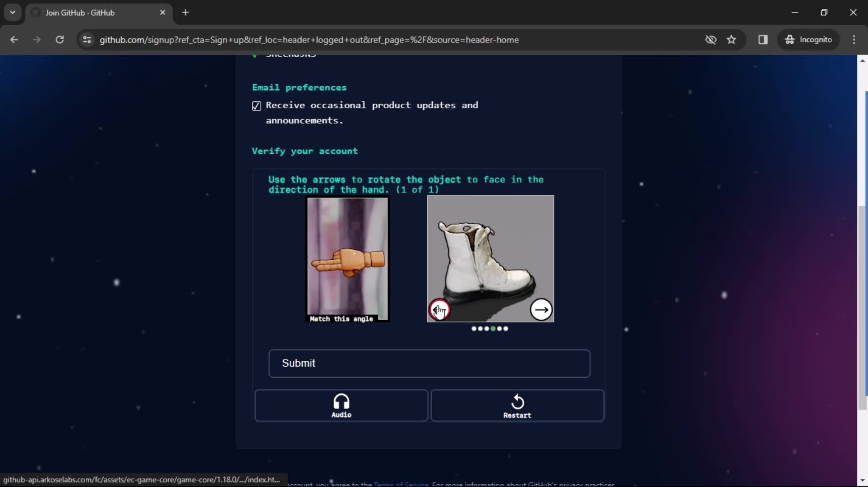Open a new tab with plus button
The image size is (868, 487).
pyautogui.click(x=185, y=13)
